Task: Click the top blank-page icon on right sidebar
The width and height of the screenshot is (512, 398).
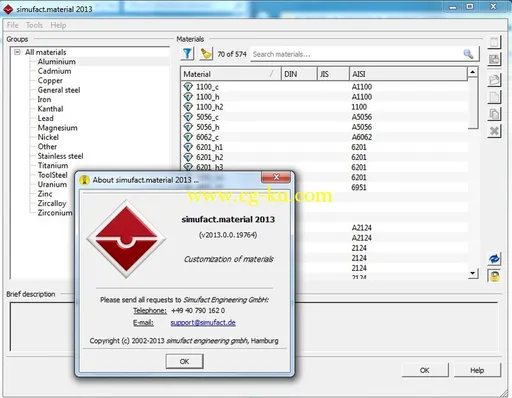Action: pos(494,42)
